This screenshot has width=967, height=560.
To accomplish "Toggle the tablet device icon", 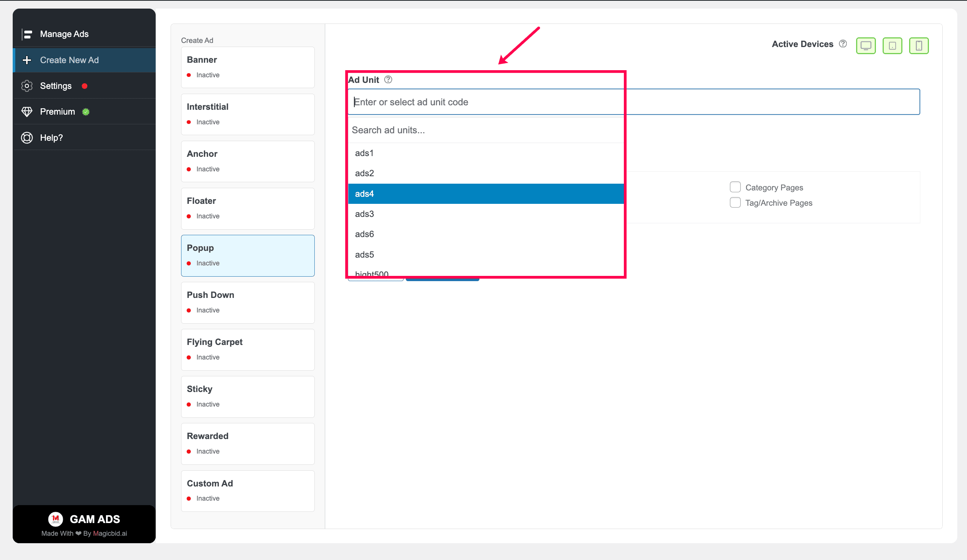I will [892, 46].
